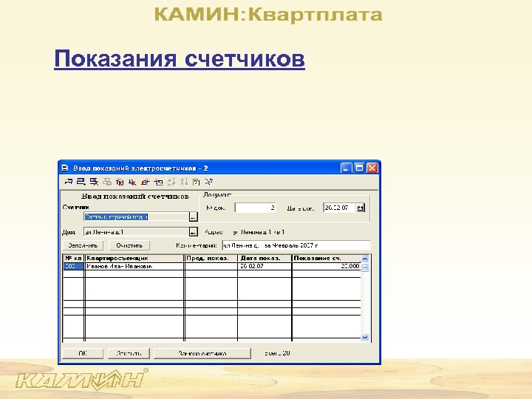Click the Комментарий input field

pos(296,245)
